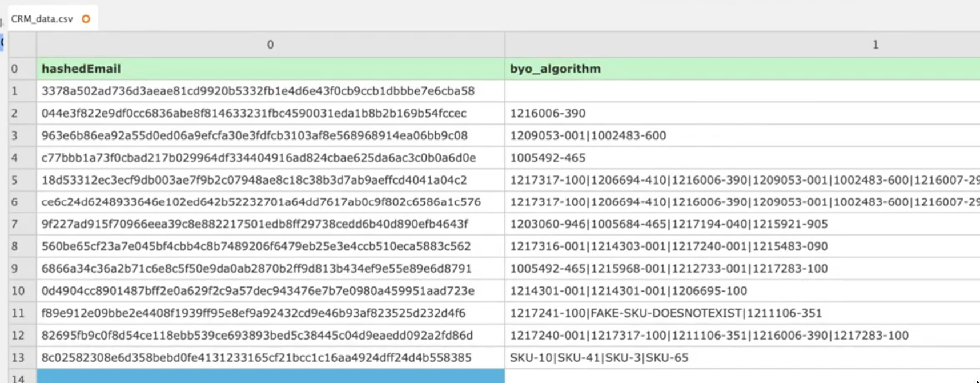Select row header 3
980x383 pixels.
(22, 135)
